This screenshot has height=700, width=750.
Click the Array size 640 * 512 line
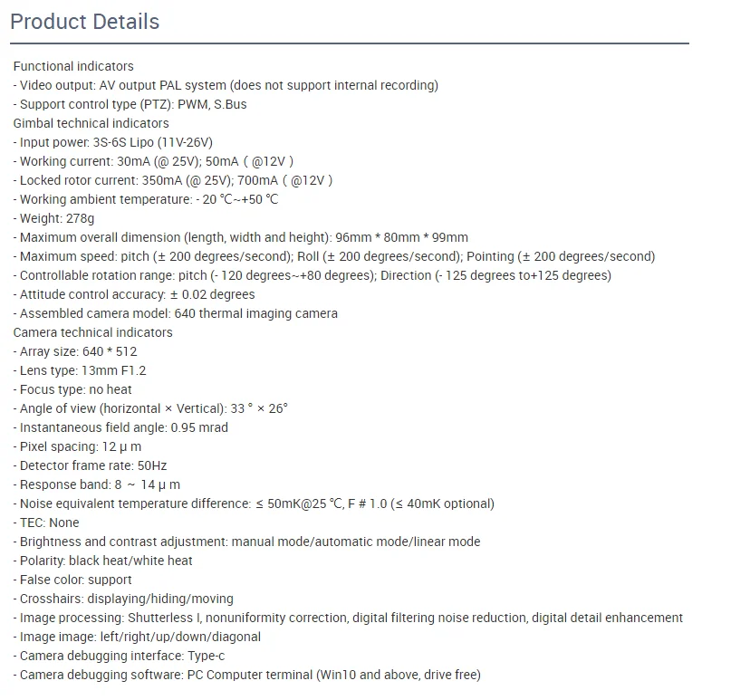(x=75, y=351)
